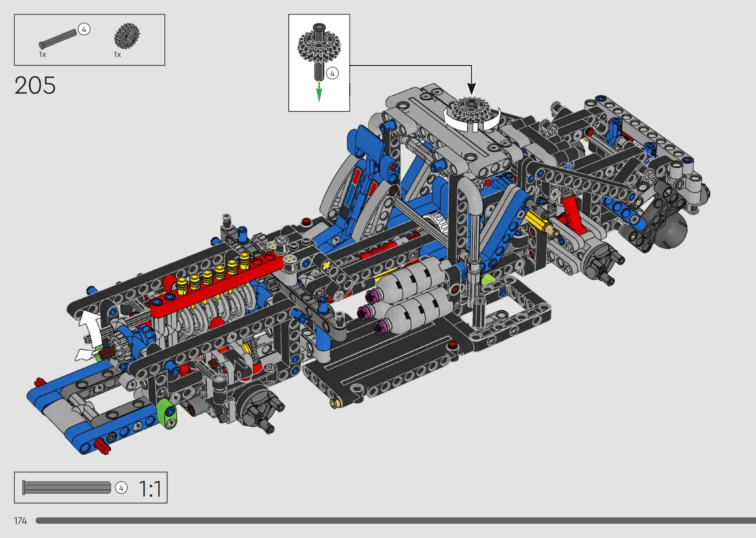This screenshot has width=756, height=538.
Task: Click the 1x label under the gear
Action: (x=117, y=54)
